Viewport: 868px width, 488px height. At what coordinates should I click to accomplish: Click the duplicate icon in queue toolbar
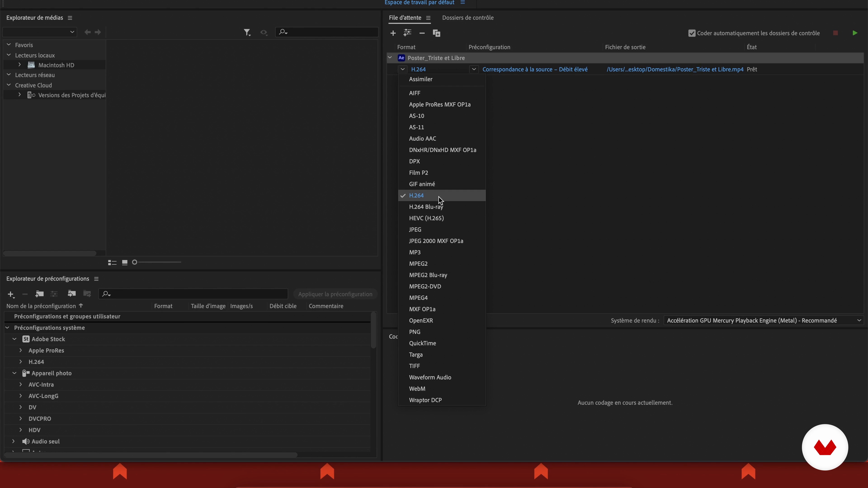coord(436,33)
